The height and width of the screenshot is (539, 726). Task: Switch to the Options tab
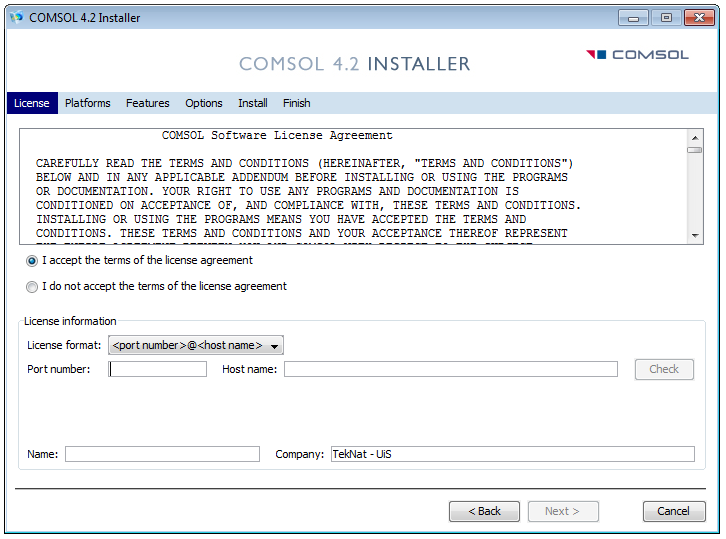pyautogui.click(x=204, y=103)
